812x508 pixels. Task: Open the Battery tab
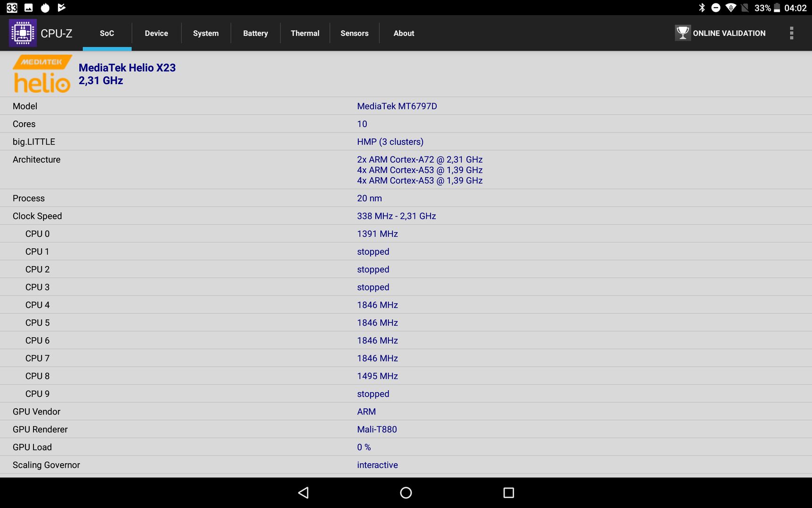(x=255, y=33)
